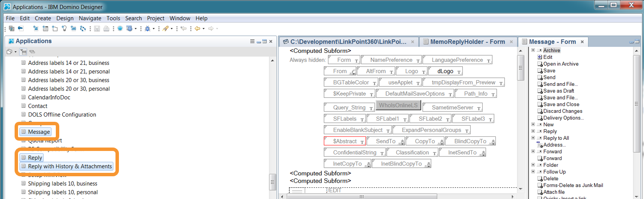Open dropdown beside Applications folder-stack icon

point(16,52)
